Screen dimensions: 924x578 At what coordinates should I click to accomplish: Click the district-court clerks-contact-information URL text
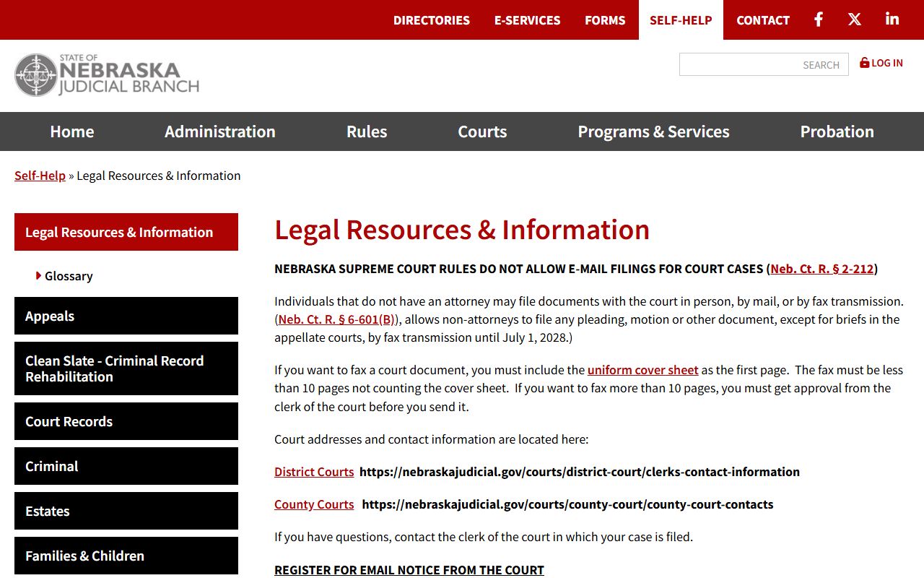point(580,472)
